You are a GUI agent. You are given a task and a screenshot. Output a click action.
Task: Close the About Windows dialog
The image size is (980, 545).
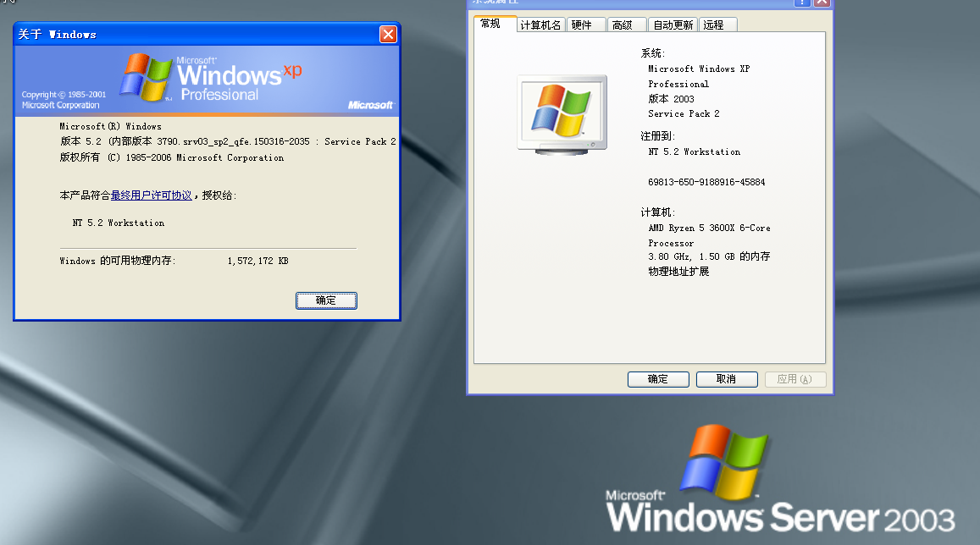(x=388, y=34)
